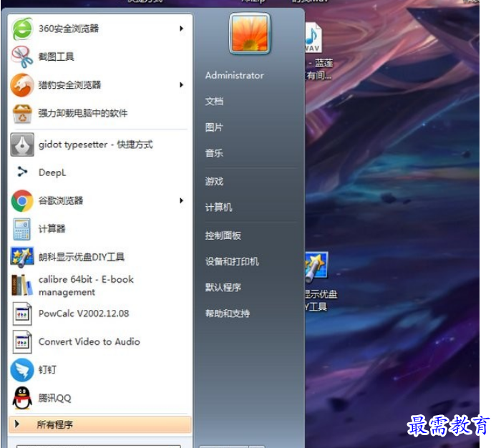This screenshot has height=448, width=496.
Task: Click the 强力卸载电脑中的软件 recycle bin icon
Action: pos(21,113)
